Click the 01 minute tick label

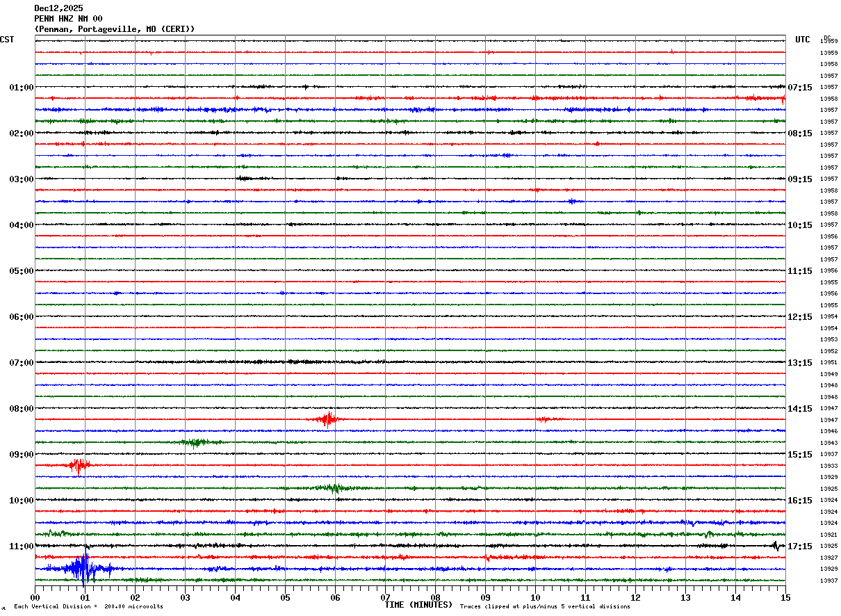coord(85,597)
